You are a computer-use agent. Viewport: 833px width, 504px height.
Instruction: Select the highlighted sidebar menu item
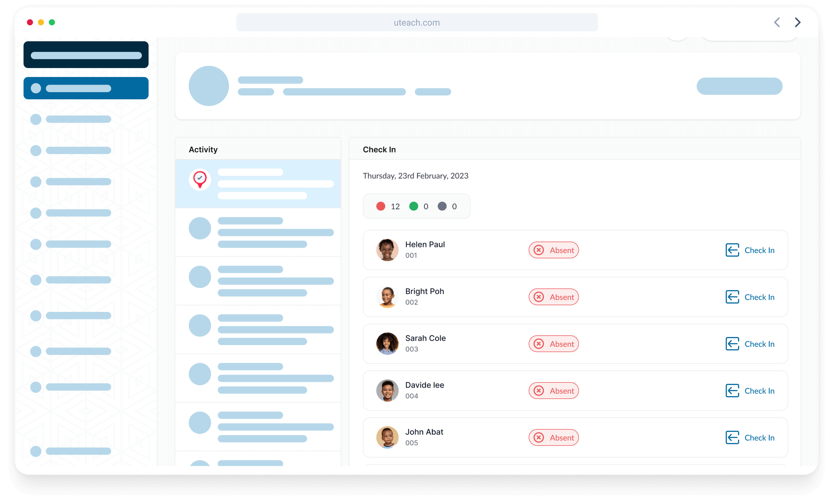point(86,88)
